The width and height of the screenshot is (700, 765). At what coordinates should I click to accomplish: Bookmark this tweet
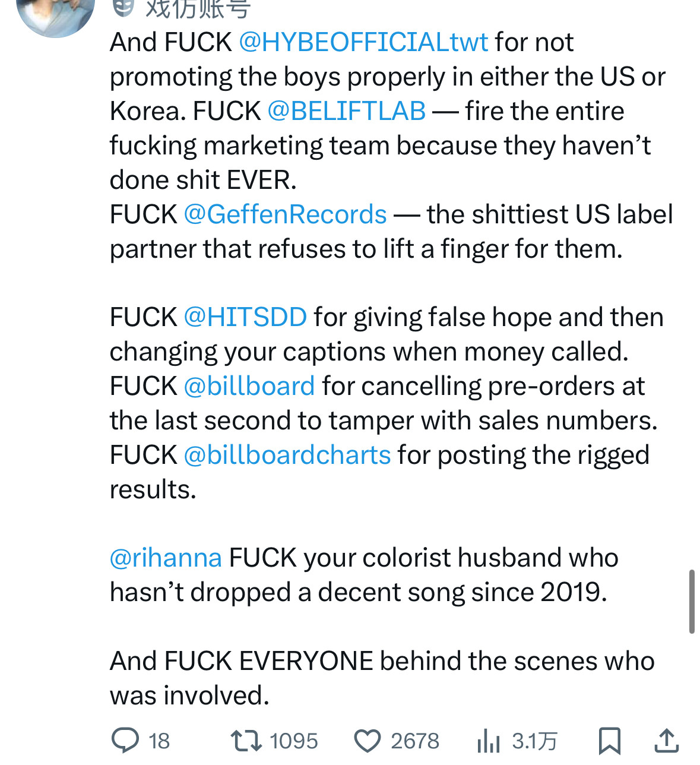click(x=610, y=741)
